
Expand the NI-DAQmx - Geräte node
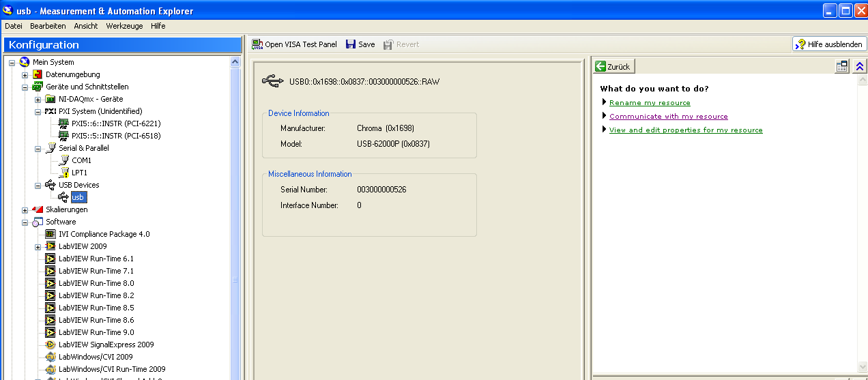[x=38, y=99]
